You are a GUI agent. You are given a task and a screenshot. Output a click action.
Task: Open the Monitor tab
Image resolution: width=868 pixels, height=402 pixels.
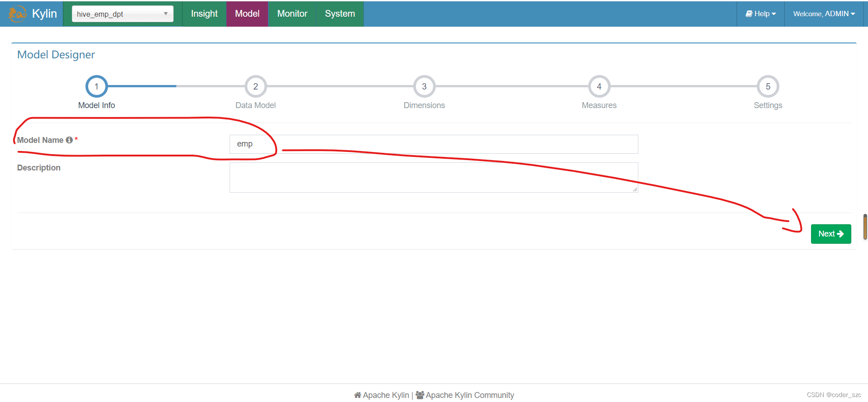(292, 14)
